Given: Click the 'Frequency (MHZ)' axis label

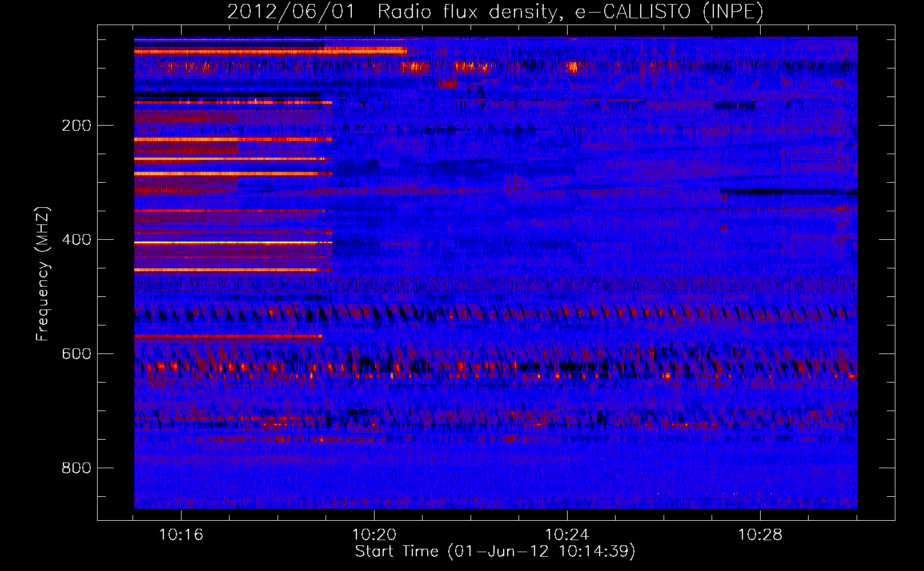Looking at the screenshot, I should (42, 274).
